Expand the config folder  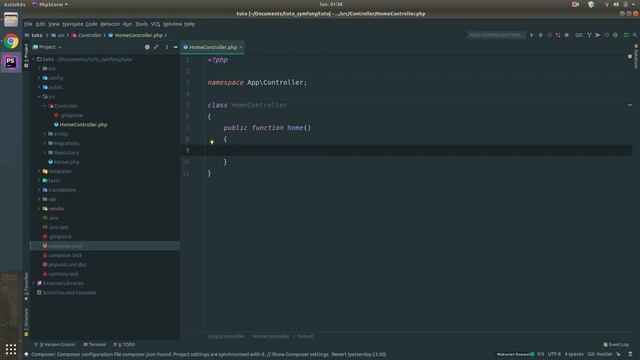[40, 78]
